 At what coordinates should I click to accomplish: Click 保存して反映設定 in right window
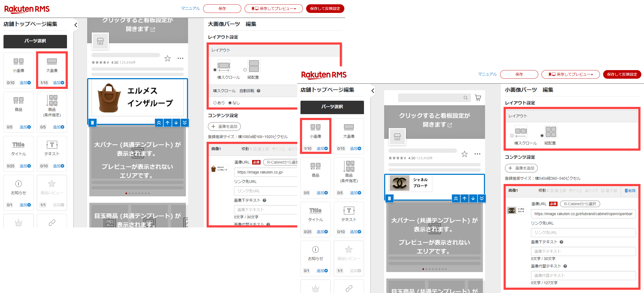click(622, 74)
